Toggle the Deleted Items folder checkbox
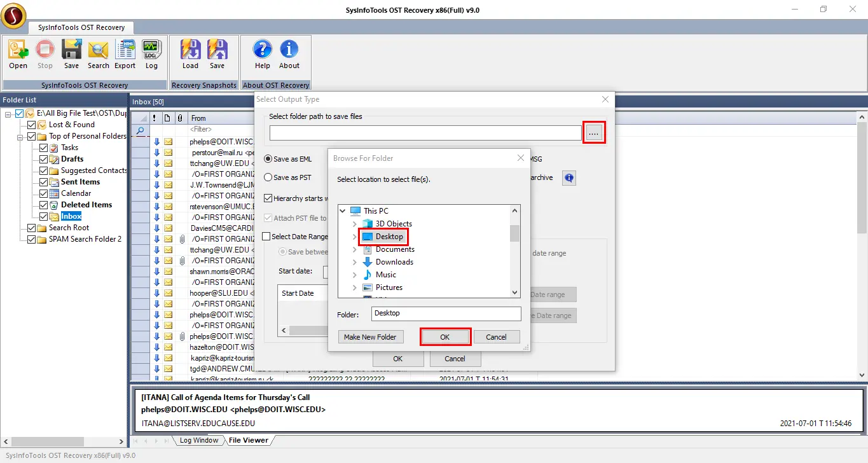Image resolution: width=868 pixels, height=463 pixels. click(x=44, y=205)
